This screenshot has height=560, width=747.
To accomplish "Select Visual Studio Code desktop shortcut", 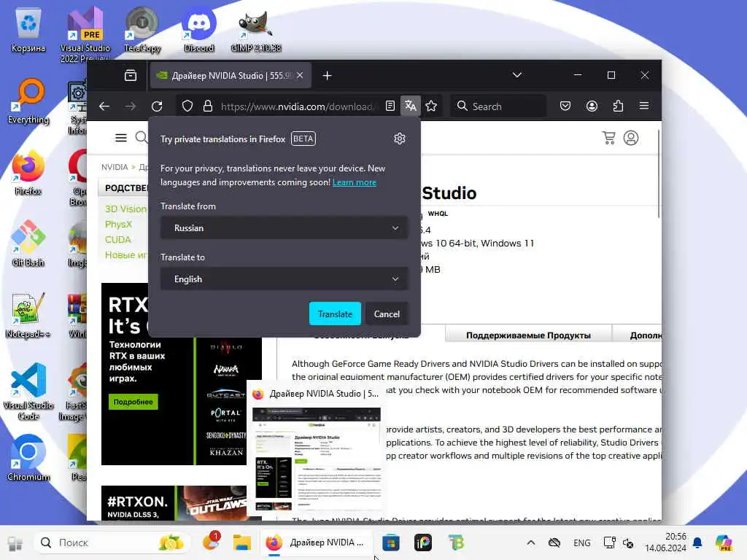I will click(x=28, y=392).
